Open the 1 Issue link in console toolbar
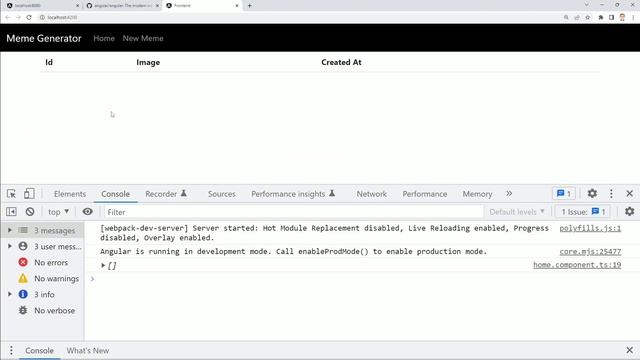 [x=583, y=212]
